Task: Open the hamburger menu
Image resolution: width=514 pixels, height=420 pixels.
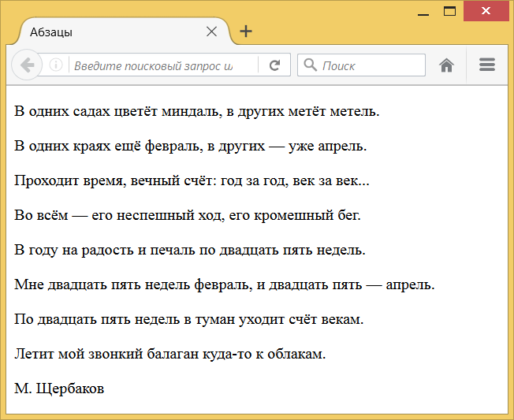Action: [x=487, y=65]
